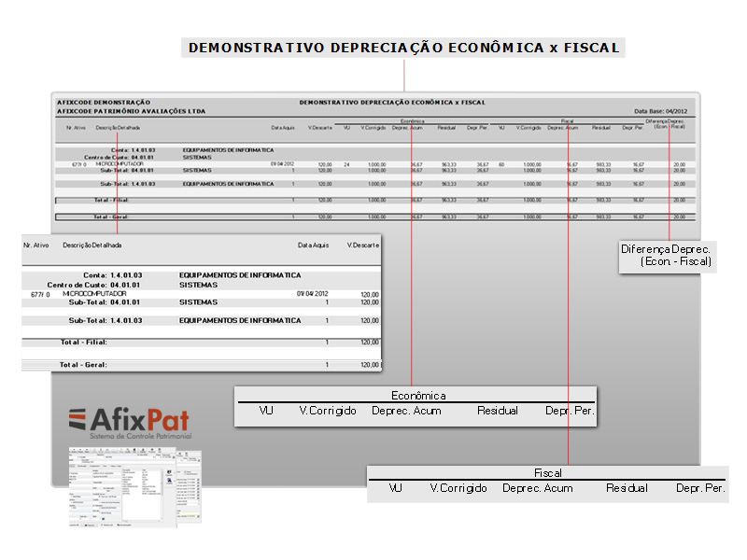
Task: Click the 'Sistema de Controle Patrimonial' tagline
Action: point(141,436)
